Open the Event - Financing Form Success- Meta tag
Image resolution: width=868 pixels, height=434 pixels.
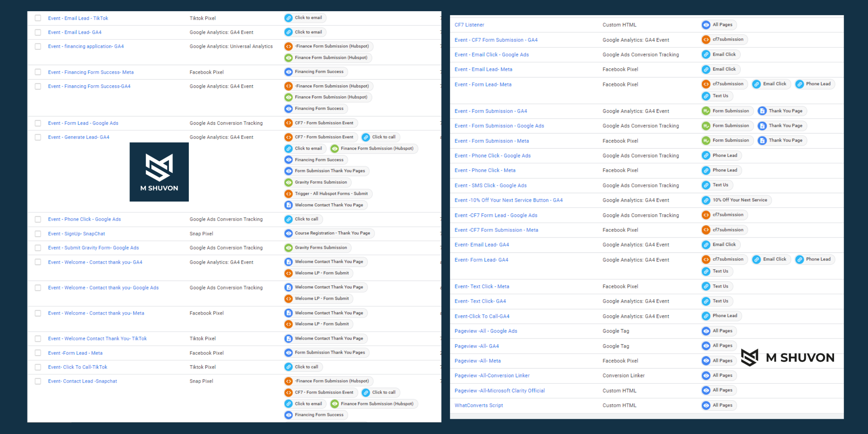(x=91, y=72)
